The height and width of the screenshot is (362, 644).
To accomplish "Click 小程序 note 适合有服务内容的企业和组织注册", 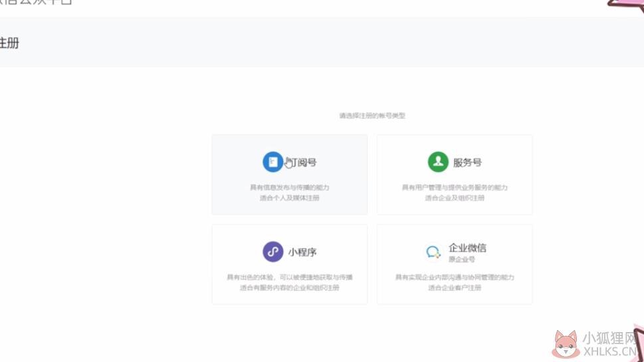I will pos(290,287).
